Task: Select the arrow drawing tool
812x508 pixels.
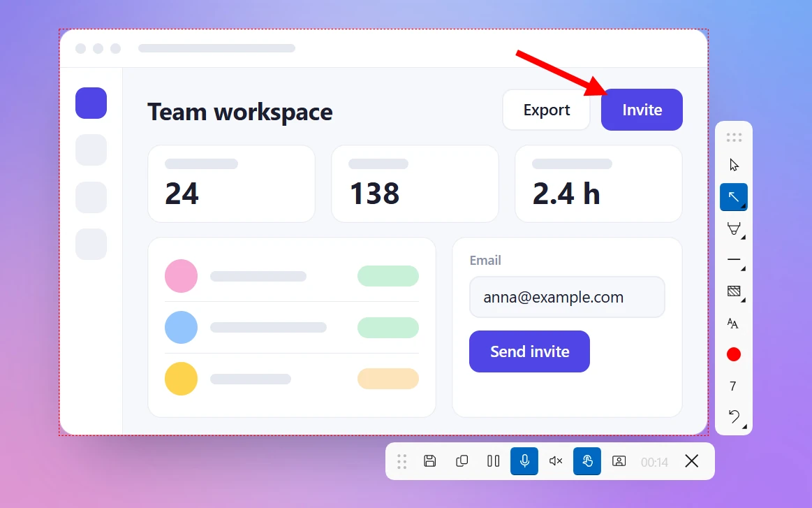Action: pos(734,197)
